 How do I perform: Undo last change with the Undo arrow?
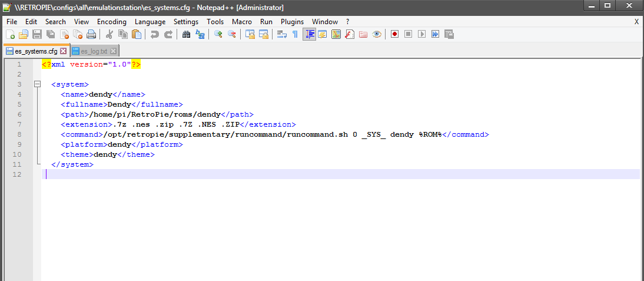coord(154,35)
